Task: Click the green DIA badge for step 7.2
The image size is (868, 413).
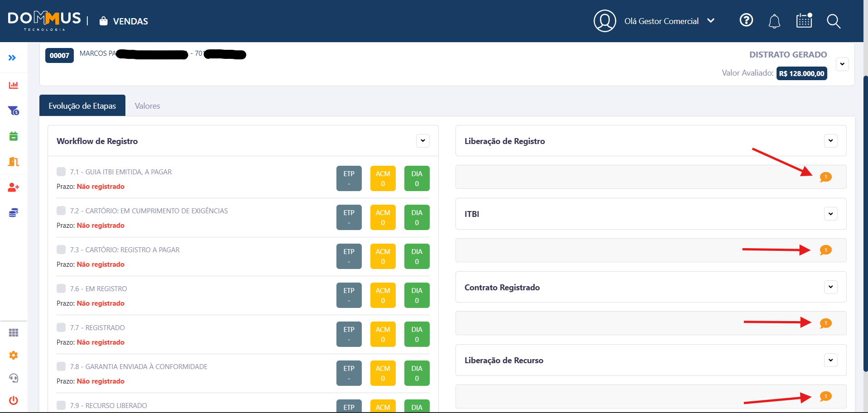Action: (x=417, y=217)
